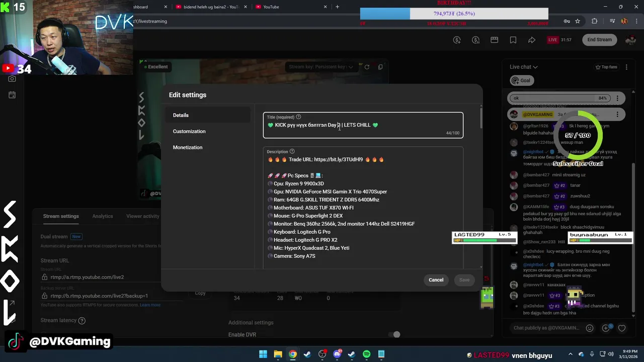Click the Copy button for backup URL

click(200, 293)
